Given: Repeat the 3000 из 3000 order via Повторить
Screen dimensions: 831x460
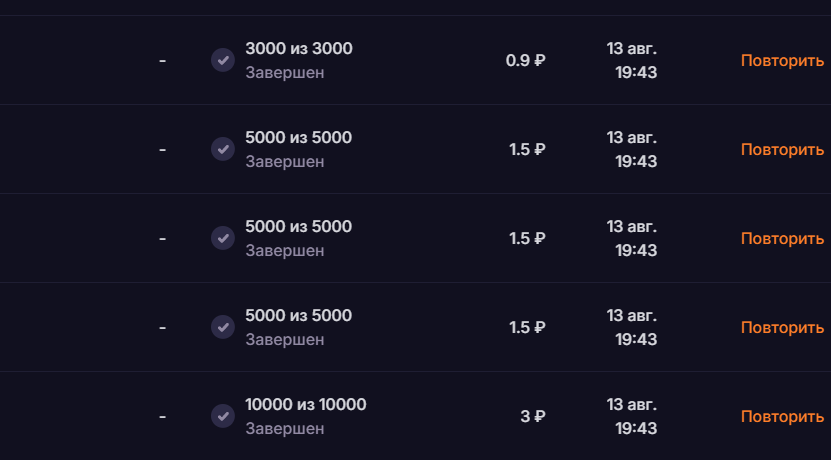Looking at the screenshot, I should (782, 61).
